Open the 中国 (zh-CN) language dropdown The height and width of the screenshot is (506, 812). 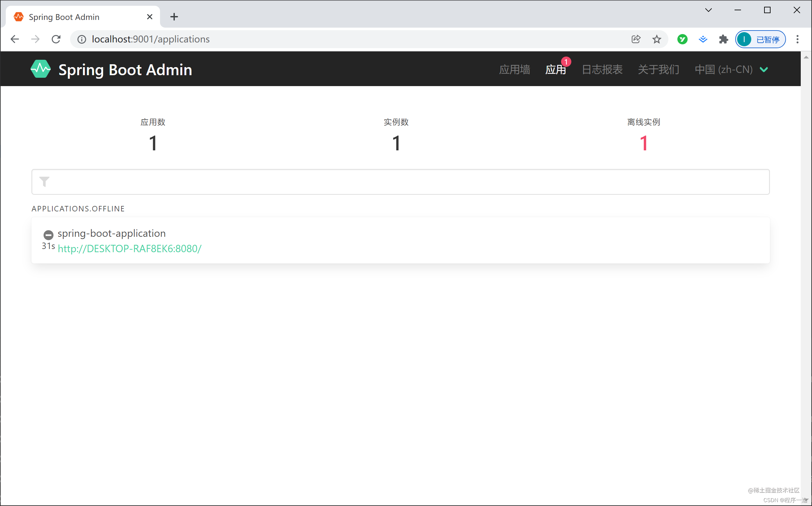(x=731, y=69)
